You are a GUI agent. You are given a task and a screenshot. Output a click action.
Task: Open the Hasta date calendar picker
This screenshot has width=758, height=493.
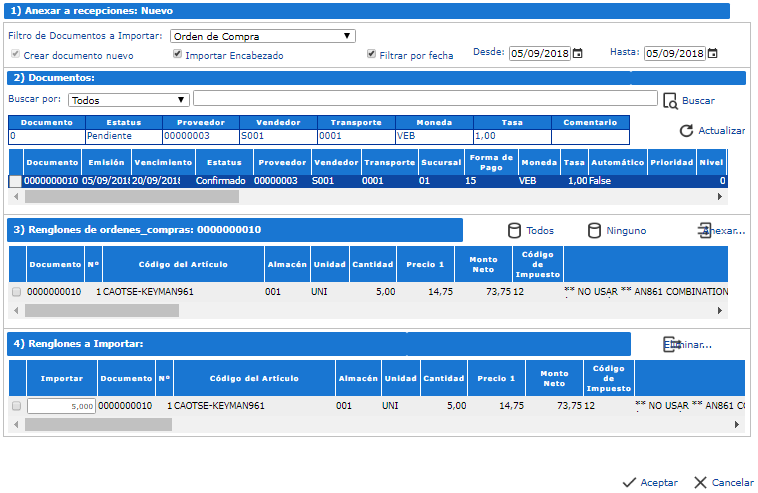tap(714, 53)
